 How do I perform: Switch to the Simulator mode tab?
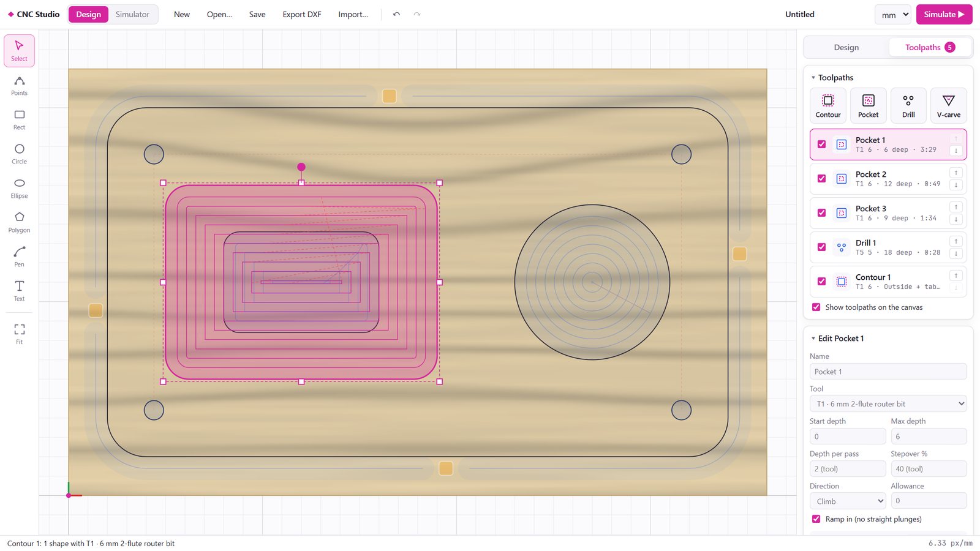click(x=132, y=14)
